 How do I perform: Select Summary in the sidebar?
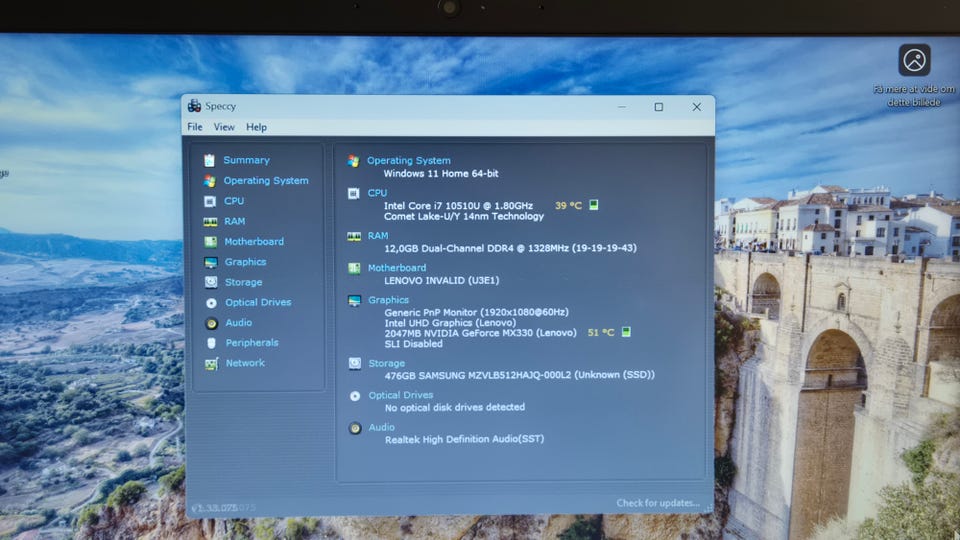pos(246,160)
